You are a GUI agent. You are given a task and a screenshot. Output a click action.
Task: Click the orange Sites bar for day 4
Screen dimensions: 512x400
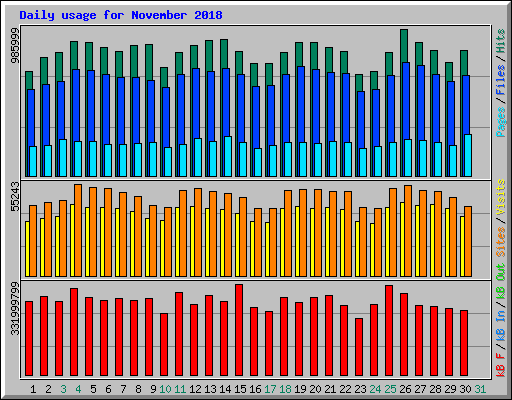78,230
